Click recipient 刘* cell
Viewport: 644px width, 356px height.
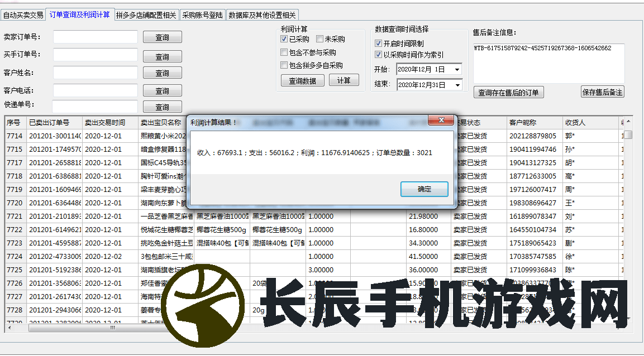[x=590, y=216]
